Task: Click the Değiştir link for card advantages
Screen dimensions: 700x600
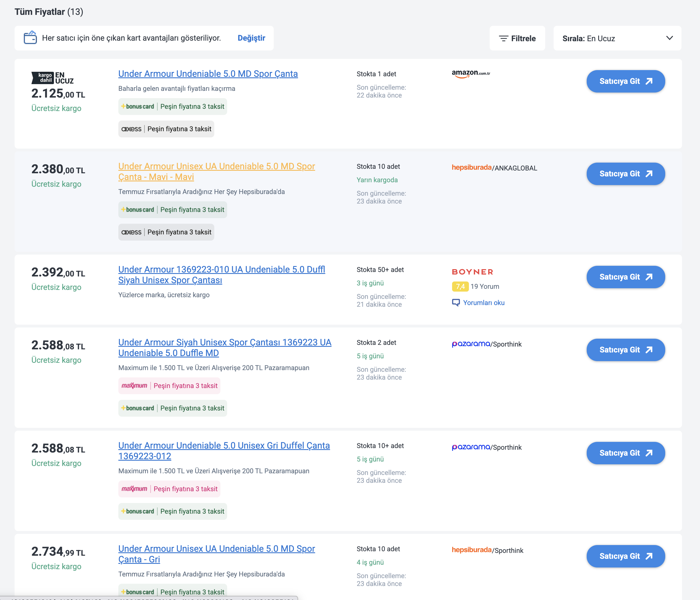Action: (x=251, y=38)
